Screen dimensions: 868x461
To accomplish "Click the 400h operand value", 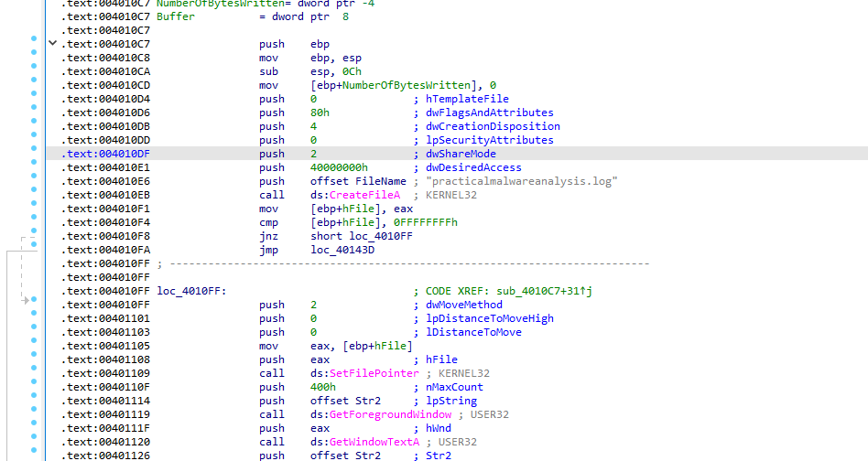I will coord(323,388).
